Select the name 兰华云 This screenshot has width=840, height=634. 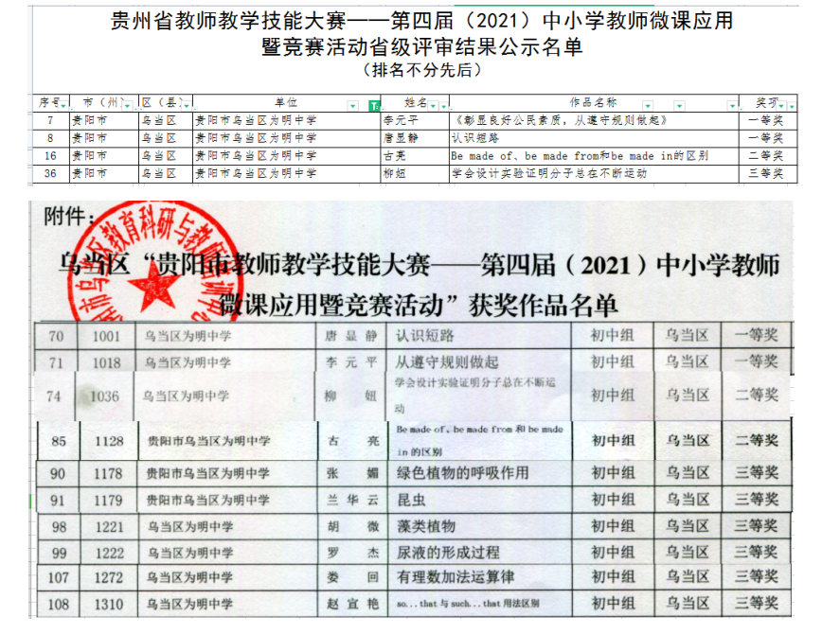(x=352, y=501)
